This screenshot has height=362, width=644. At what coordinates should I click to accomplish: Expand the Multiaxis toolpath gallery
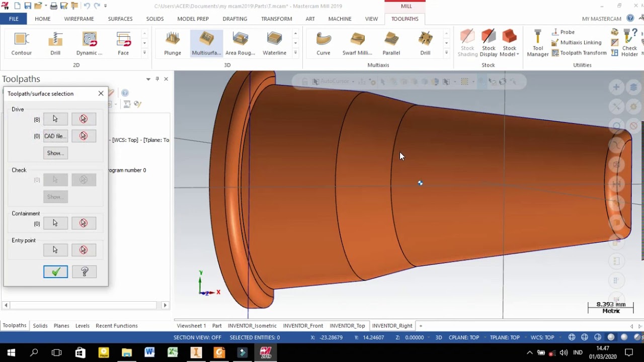click(446, 52)
